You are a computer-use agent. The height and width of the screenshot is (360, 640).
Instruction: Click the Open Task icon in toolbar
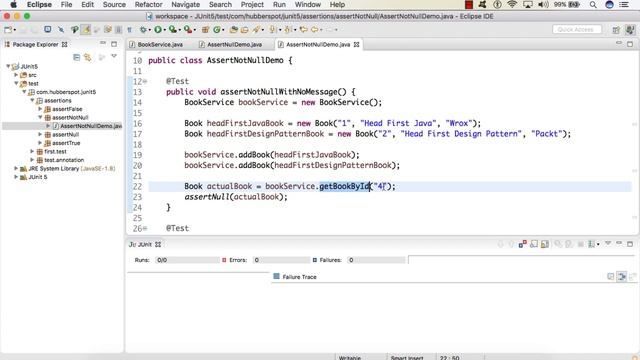point(244,29)
